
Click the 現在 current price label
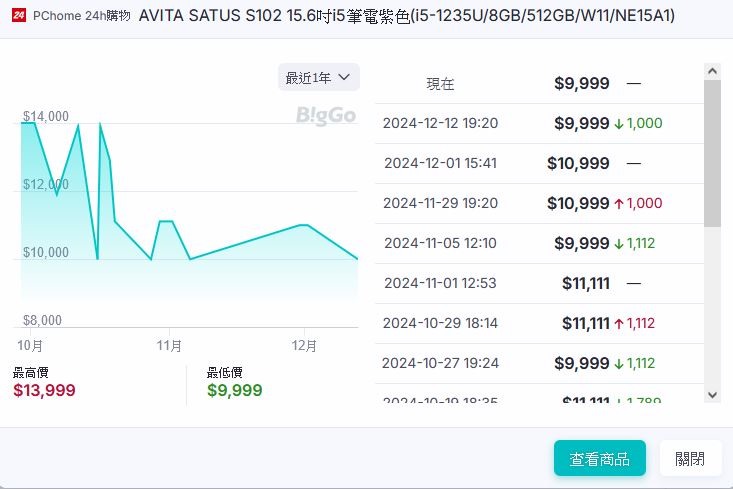[440, 84]
